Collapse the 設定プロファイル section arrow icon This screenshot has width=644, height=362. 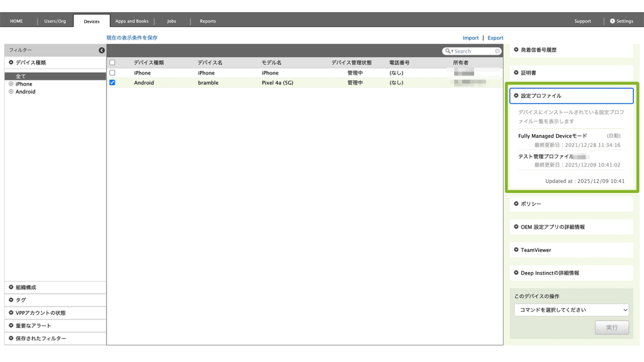(x=516, y=96)
